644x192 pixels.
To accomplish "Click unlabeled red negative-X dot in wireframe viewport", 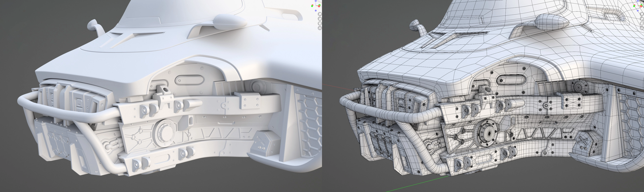I will [x=635, y=5].
